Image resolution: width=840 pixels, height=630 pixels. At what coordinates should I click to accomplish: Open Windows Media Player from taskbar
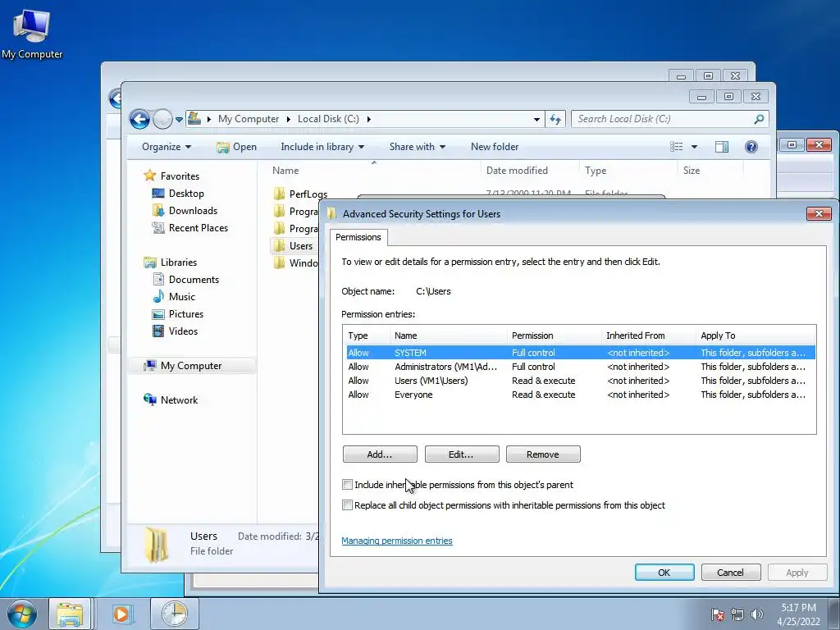tap(121, 614)
